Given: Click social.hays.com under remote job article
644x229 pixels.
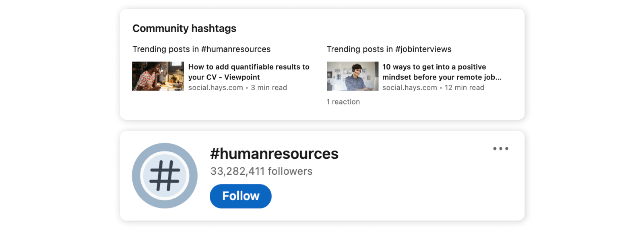Looking at the screenshot, I should pyautogui.click(x=409, y=88).
